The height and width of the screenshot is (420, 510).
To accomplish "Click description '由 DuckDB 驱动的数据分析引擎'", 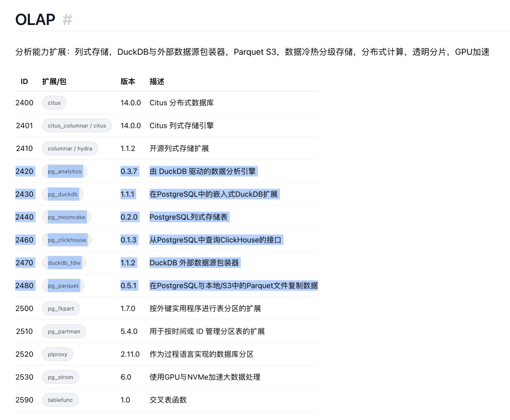I will 203,171.
